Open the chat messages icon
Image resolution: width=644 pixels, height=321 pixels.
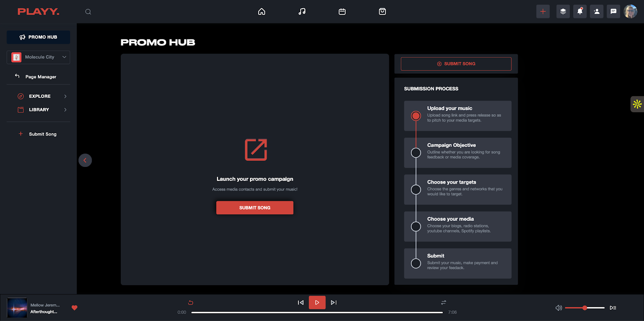point(613,11)
